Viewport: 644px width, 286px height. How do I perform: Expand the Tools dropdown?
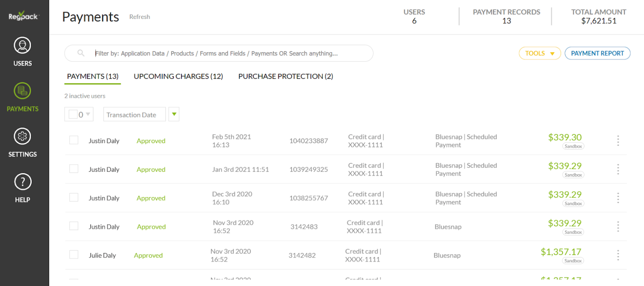(x=540, y=53)
